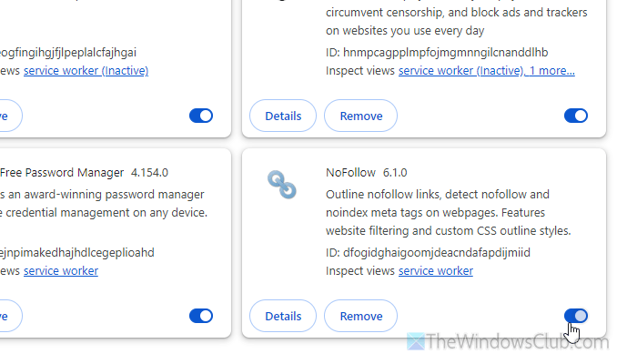Open Password Manager service worker link

pyautogui.click(x=61, y=270)
